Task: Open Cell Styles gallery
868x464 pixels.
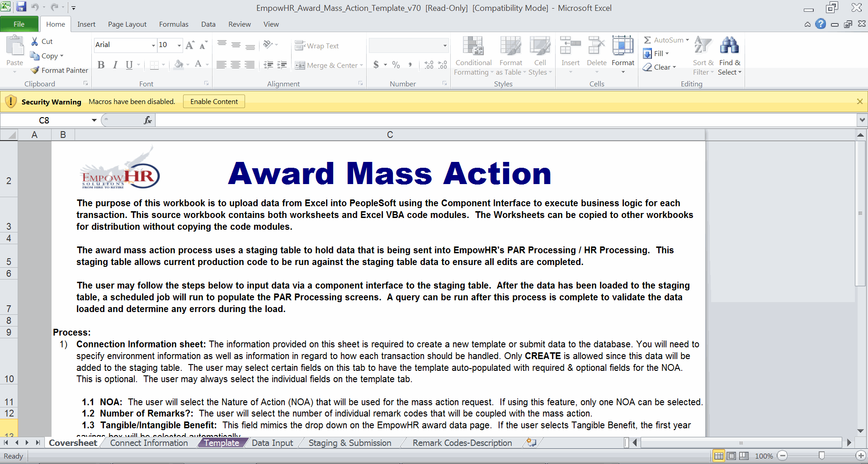Action: 540,56
